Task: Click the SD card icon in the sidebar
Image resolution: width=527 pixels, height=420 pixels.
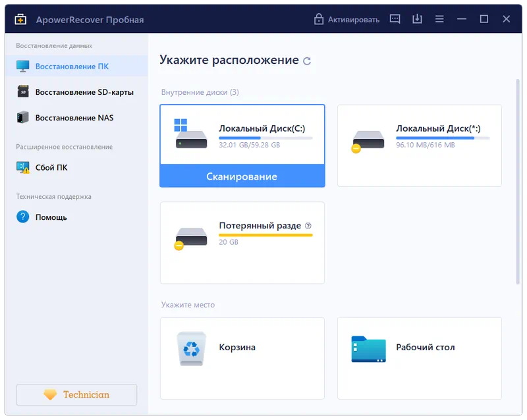Action: [23, 92]
